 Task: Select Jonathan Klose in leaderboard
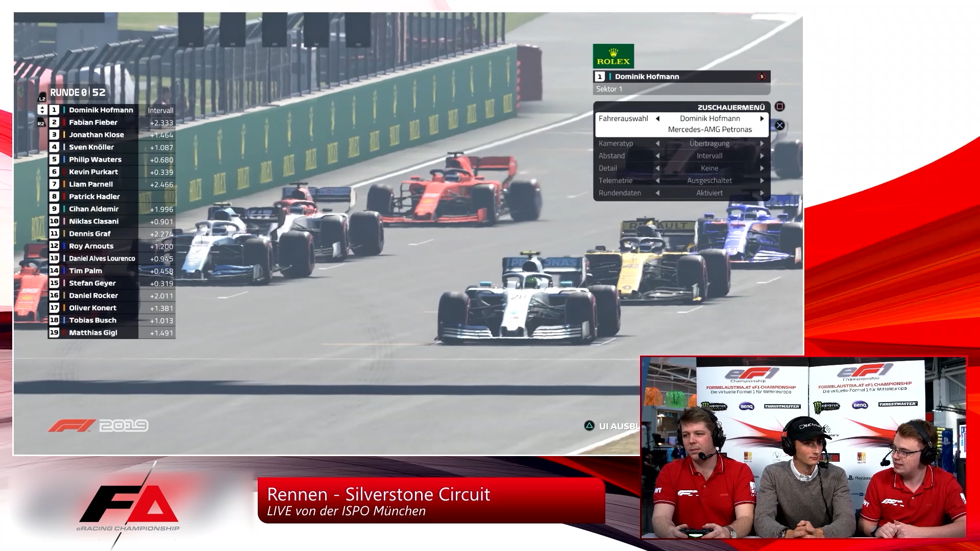[112, 135]
